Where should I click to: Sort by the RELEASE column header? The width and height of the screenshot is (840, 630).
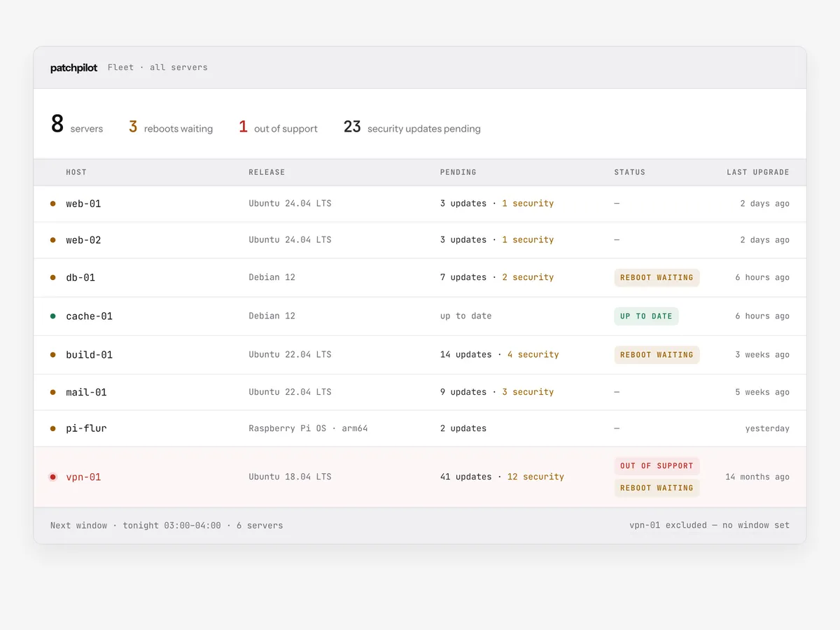267,172
